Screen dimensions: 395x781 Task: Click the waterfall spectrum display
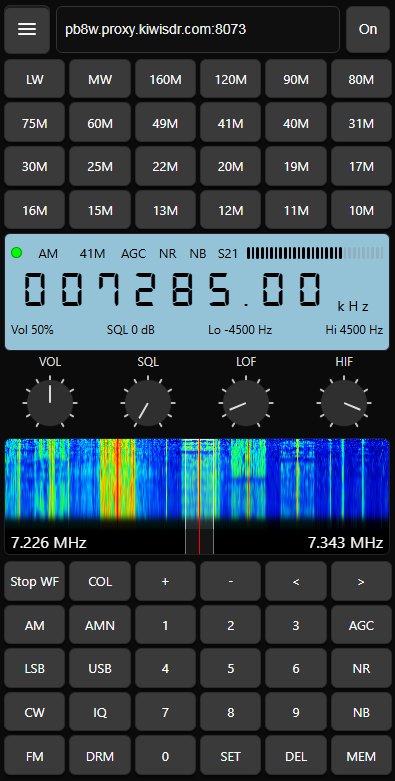(197, 496)
